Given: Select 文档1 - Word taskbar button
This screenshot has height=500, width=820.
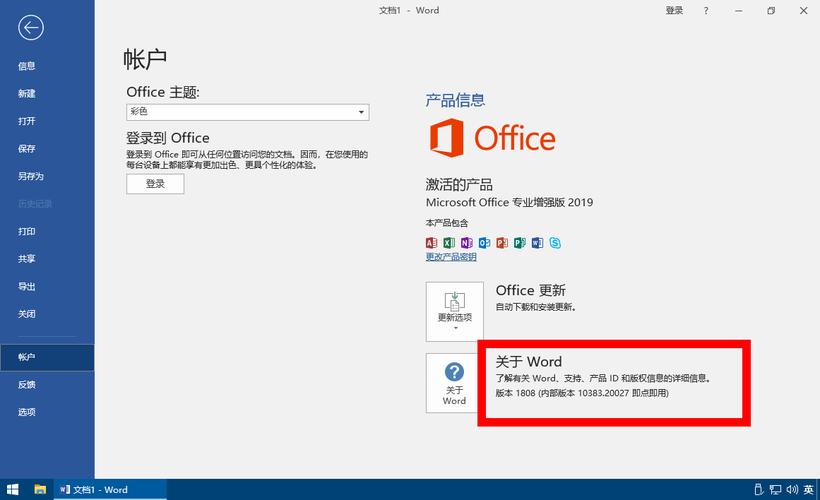Looking at the screenshot, I should tap(110, 490).
